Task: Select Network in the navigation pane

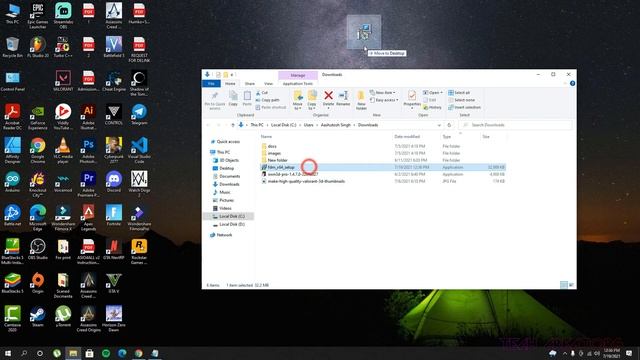Action: click(224, 235)
